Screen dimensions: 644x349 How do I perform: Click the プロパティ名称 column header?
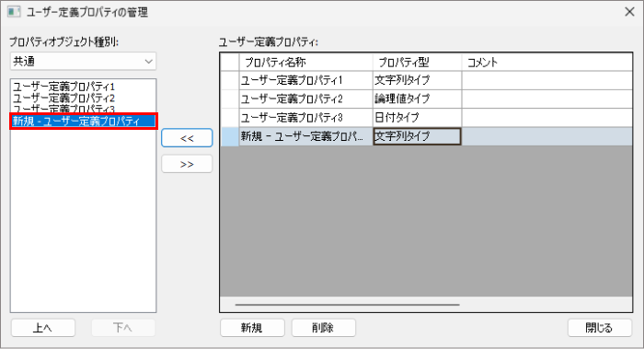306,62
